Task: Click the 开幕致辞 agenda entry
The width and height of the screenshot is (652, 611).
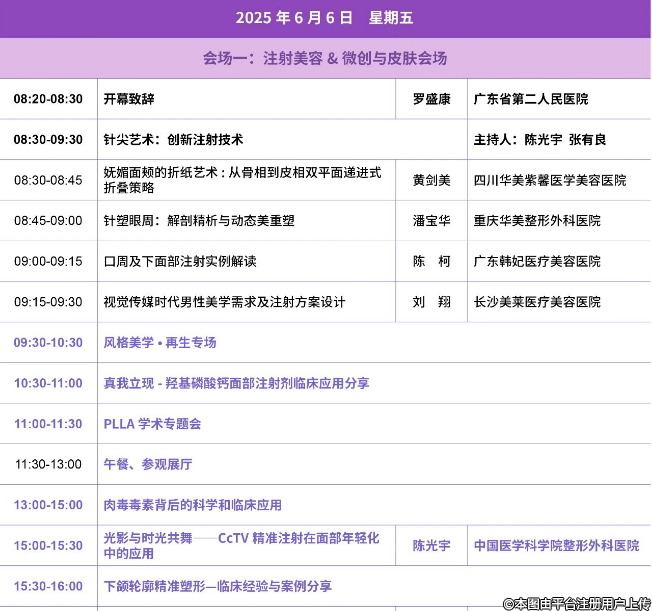Action: click(x=129, y=99)
